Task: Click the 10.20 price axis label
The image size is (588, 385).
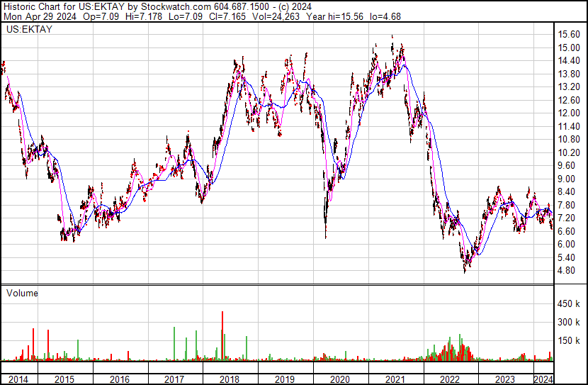Action: pyautogui.click(x=569, y=152)
